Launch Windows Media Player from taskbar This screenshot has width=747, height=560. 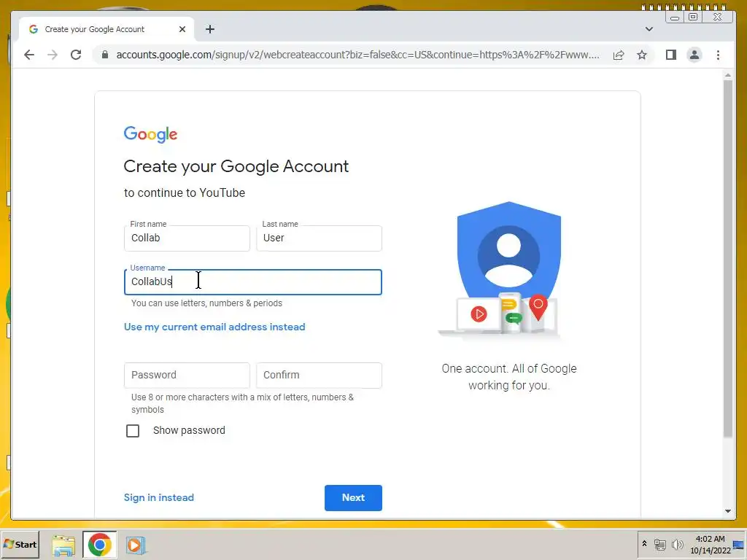point(135,545)
